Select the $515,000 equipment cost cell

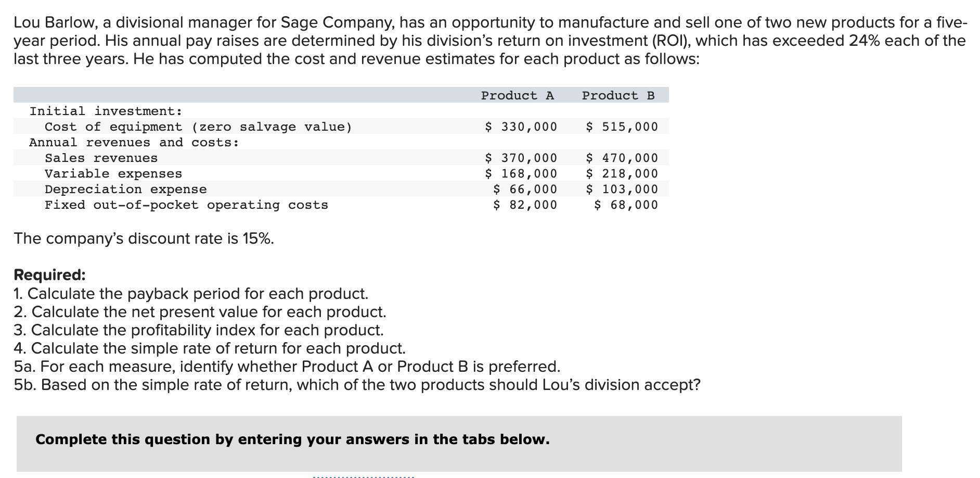click(622, 127)
